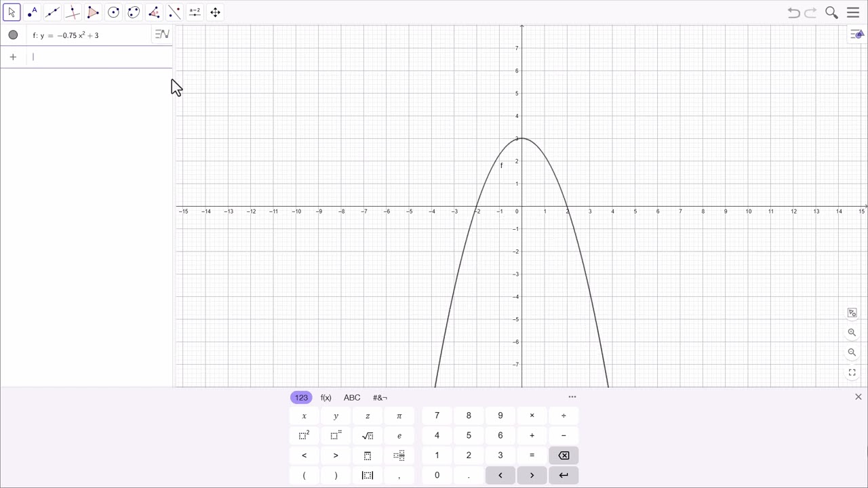868x488 pixels.
Task: Tap the cursor right arrow key
Action: click(532, 475)
